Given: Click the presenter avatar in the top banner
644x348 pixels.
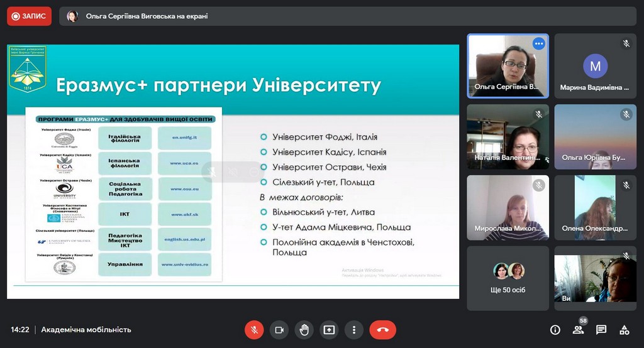Looking at the screenshot, I should point(72,16).
